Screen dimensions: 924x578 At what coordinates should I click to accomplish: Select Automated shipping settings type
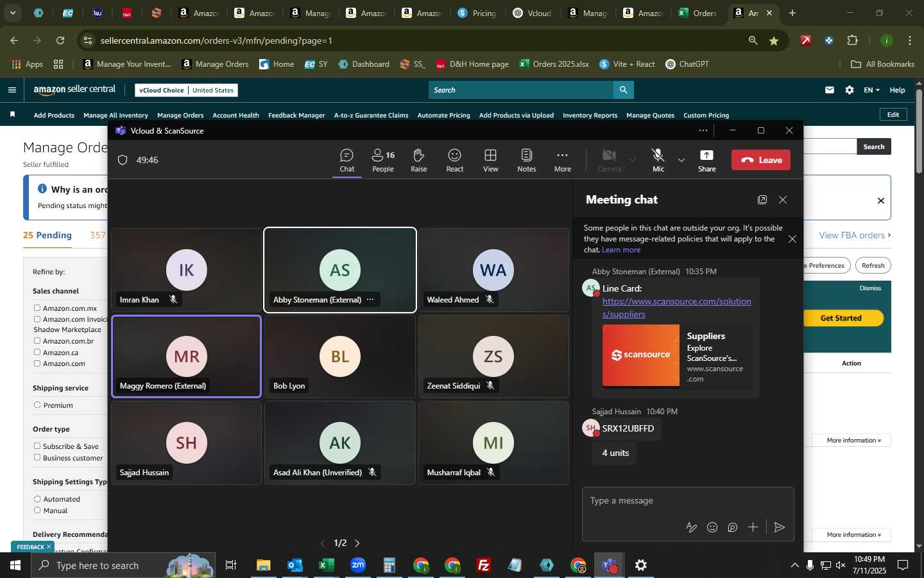[37, 499]
